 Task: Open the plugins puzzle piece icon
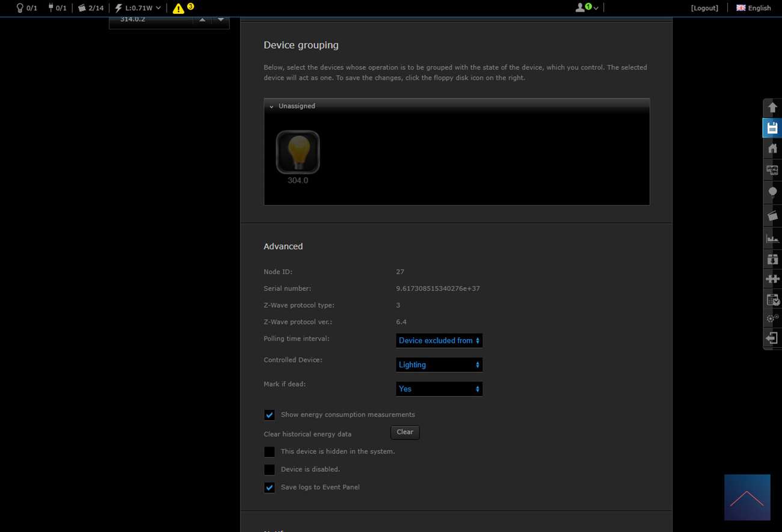pyautogui.click(x=772, y=279)
